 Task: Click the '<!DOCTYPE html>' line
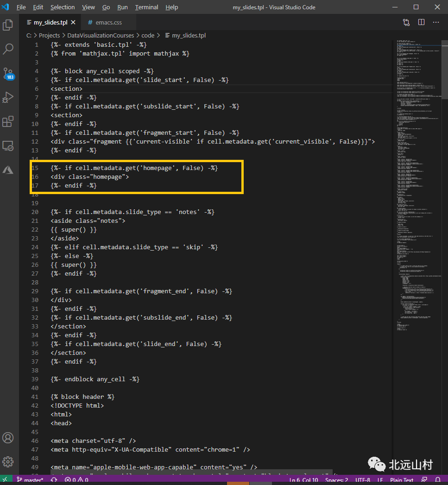[77, 405]
